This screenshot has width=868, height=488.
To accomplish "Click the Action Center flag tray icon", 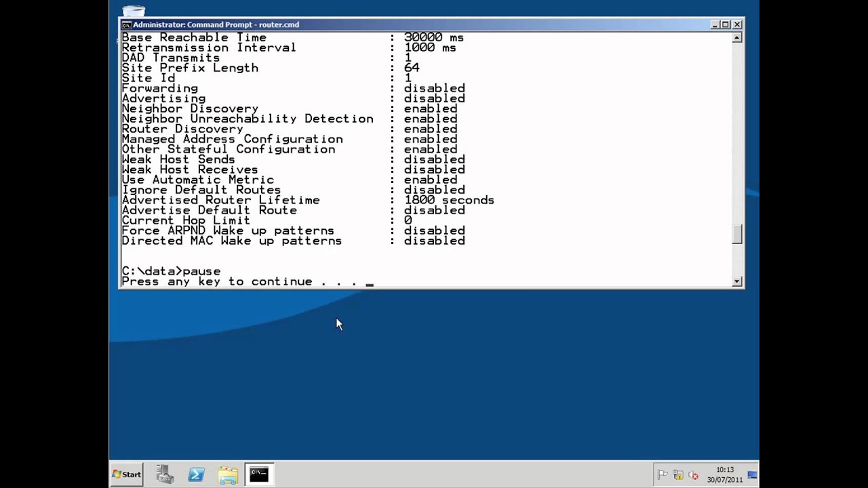I will click(663, 475).
